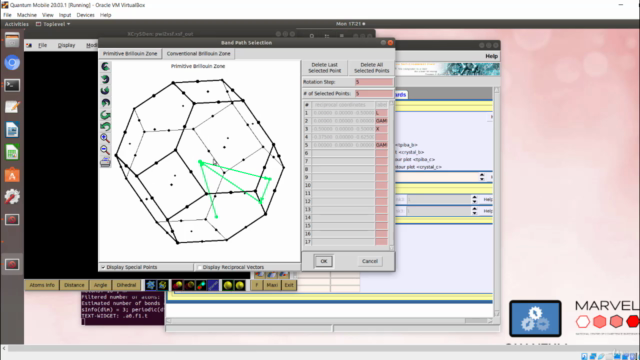The width and height of the screenshot is (640, 360).
Task: Click the first blue molecule display icon
Action: coord(151,285)
